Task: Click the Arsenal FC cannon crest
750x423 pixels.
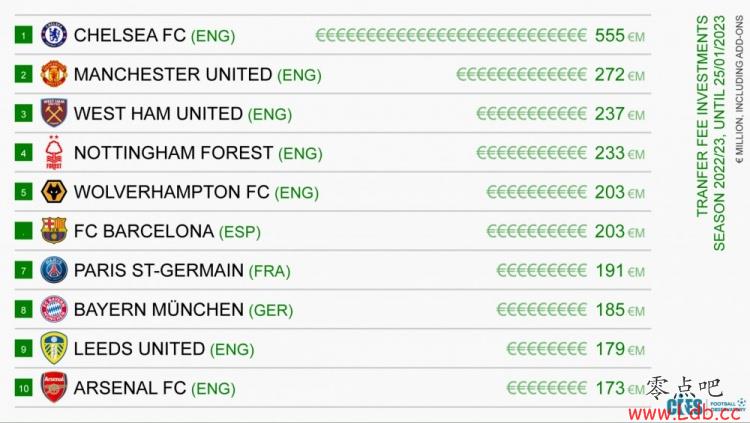Action: pos(54,387)
